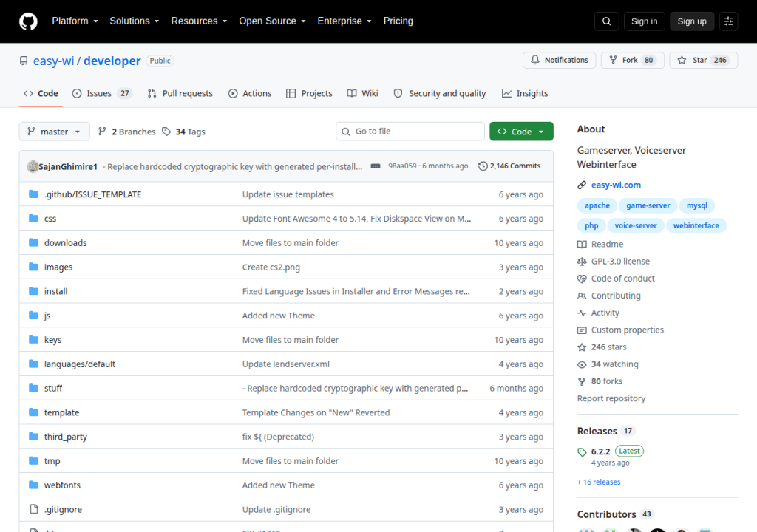
Task: Open the 'Create cs2.png' commit message
Action: tap(271, 267)
